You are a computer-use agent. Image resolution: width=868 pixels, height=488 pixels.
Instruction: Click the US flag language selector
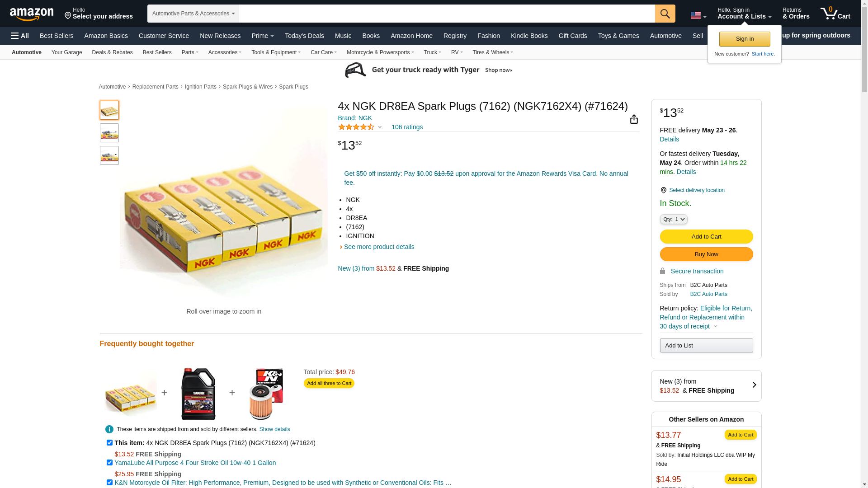pyautogui.click(x=698, y=15)
